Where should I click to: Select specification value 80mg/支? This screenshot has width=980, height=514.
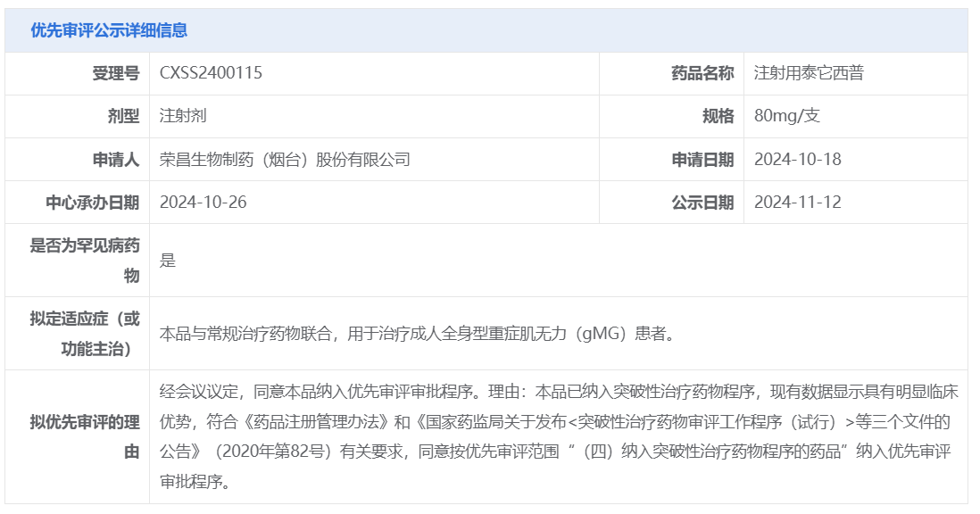click(787, 115)
